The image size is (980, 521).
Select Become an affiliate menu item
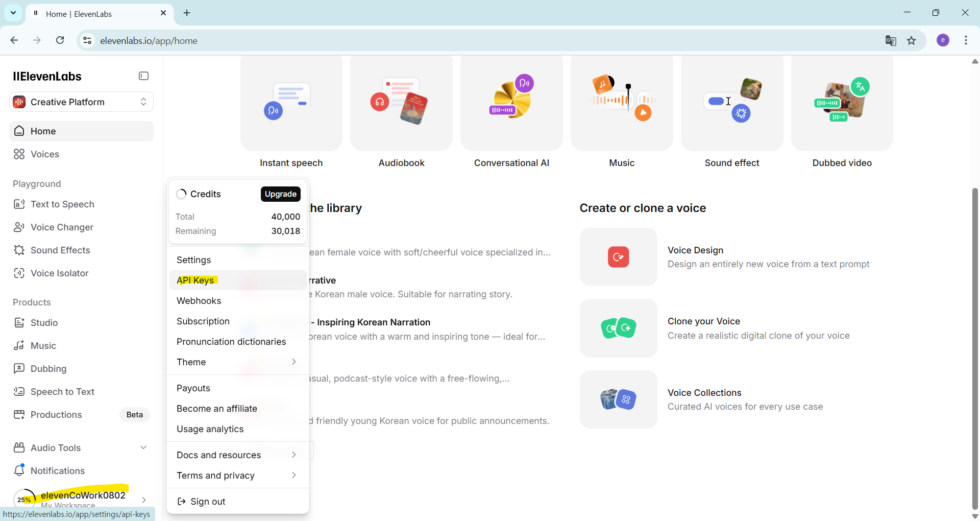click(x=238, y=409)
